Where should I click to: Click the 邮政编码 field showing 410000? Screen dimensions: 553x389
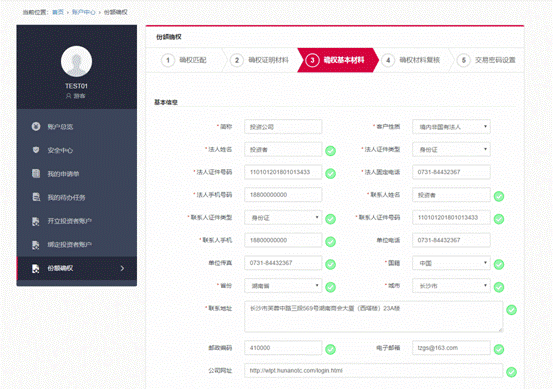[x=283, y=348]
